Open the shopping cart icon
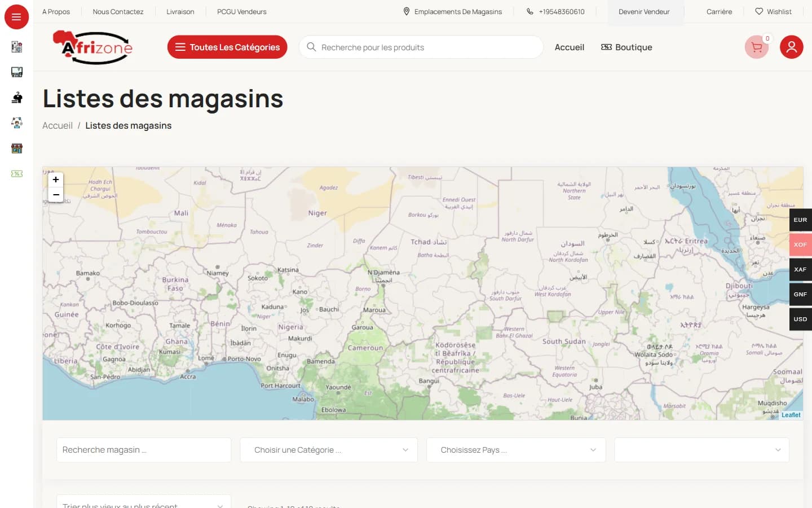812x508 pixels. 757,47
